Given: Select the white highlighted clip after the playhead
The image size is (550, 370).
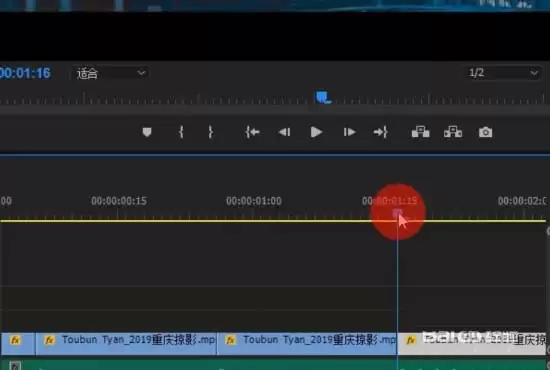Looking at the screenshot, I should (x=471, y=344).
